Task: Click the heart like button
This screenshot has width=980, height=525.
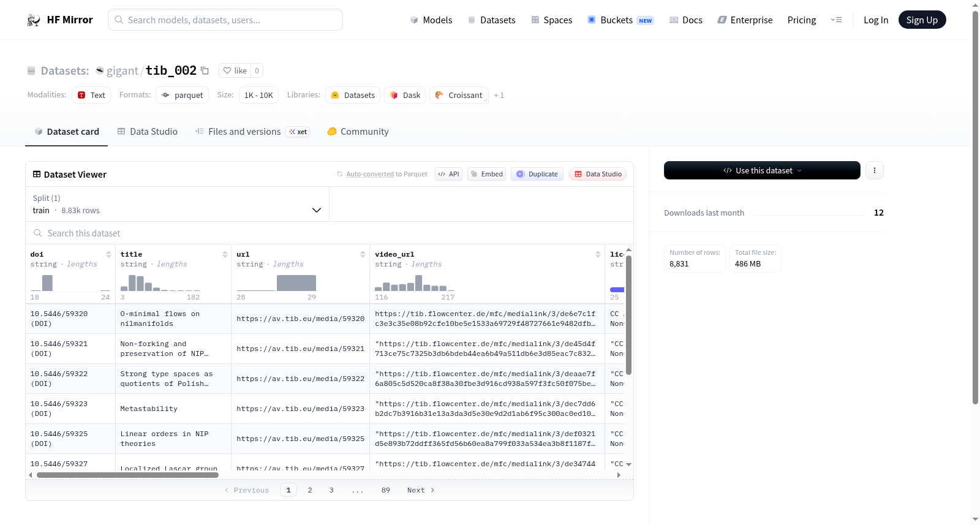Action: tap(235, 70)
